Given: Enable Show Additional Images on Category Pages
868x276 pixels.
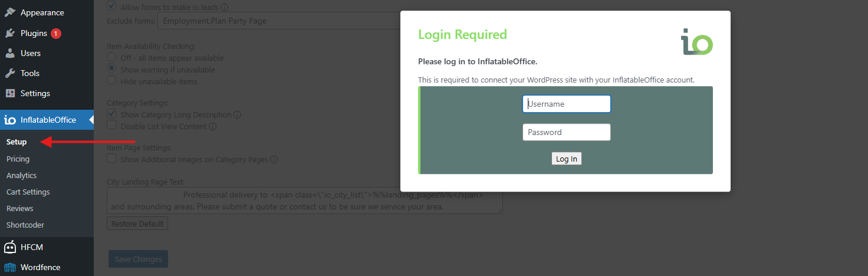Looking at the screenshot, I should point(111,159).
